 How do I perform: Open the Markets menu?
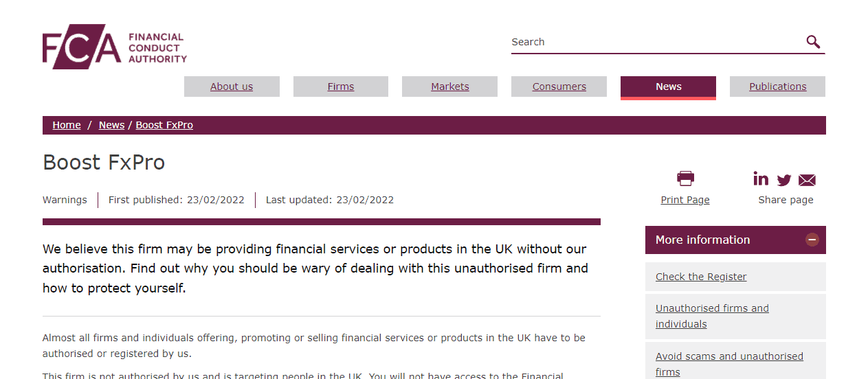coord(450,87)
